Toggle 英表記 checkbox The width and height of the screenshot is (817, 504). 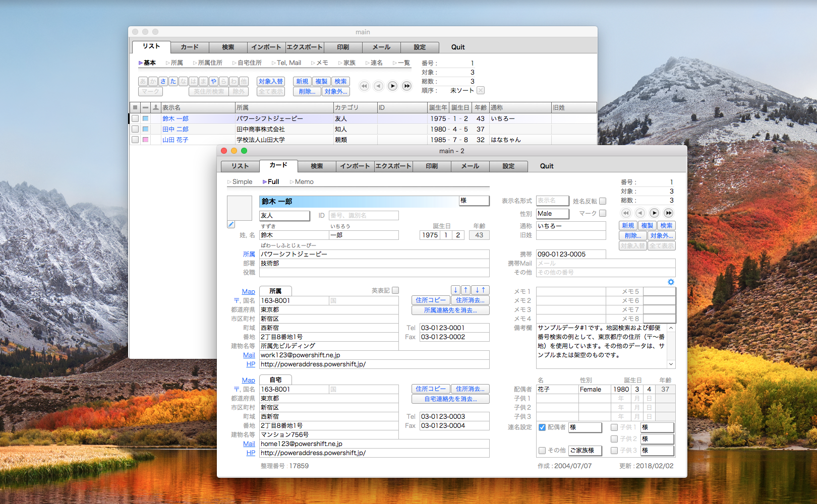click(395, 290)
